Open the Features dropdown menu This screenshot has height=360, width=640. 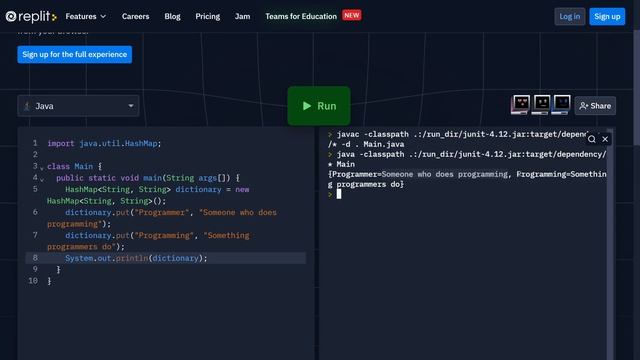(86, 16)
